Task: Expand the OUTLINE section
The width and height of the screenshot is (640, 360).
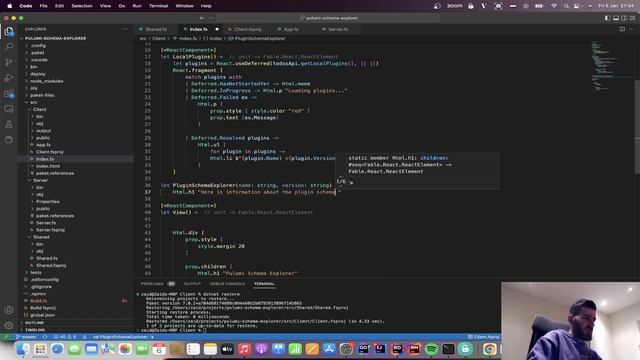Action: (x=76, y=322)
